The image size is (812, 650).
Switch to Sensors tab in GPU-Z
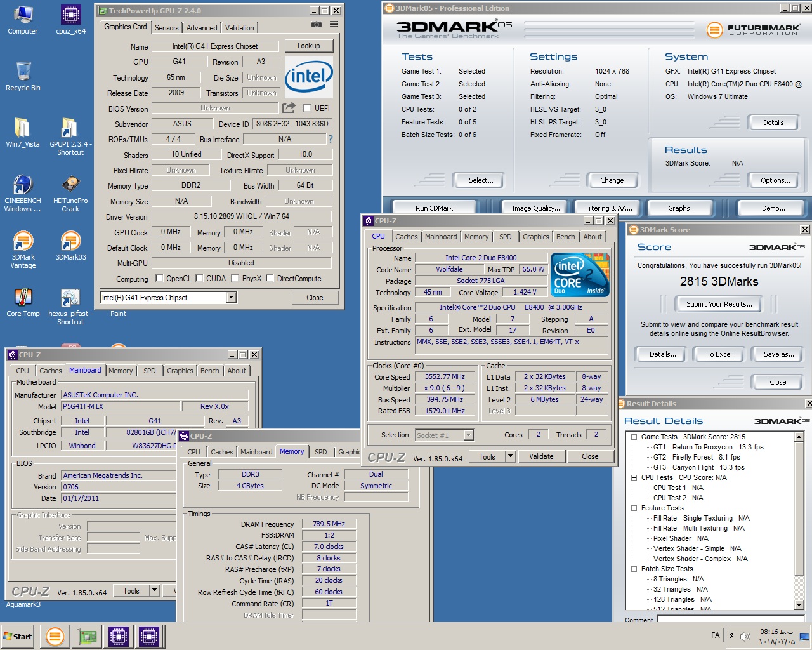pos(167,28)
